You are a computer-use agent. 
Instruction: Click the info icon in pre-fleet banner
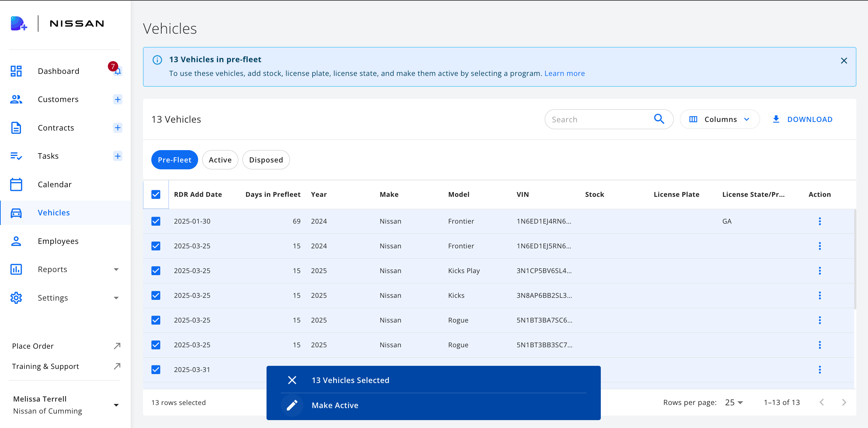(157, 60)
